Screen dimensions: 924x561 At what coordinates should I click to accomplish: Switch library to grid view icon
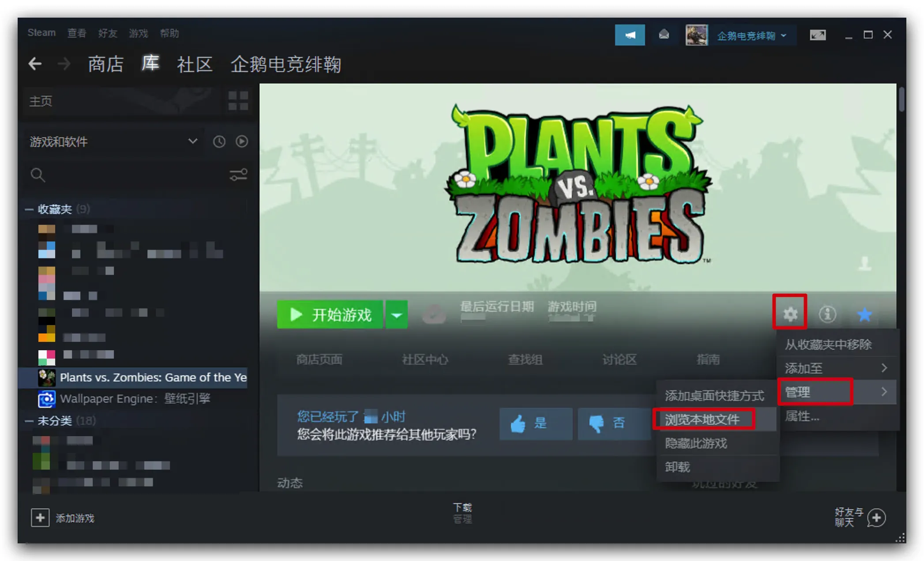(x=238, y=101)
